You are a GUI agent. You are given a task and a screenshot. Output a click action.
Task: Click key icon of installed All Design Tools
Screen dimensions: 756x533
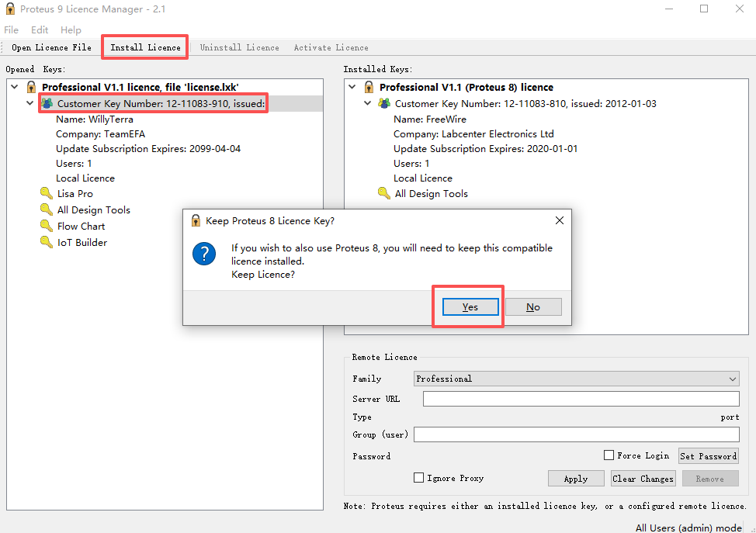coord(383,193)
